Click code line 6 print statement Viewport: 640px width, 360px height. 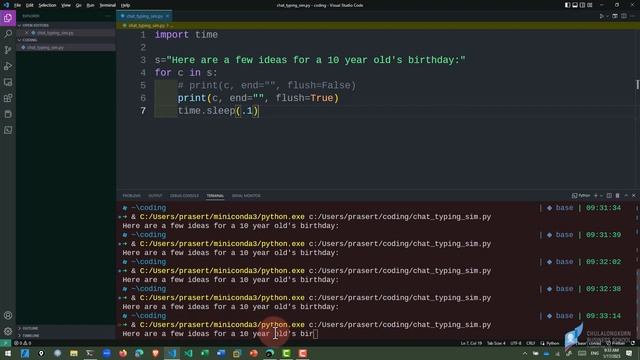258,98
